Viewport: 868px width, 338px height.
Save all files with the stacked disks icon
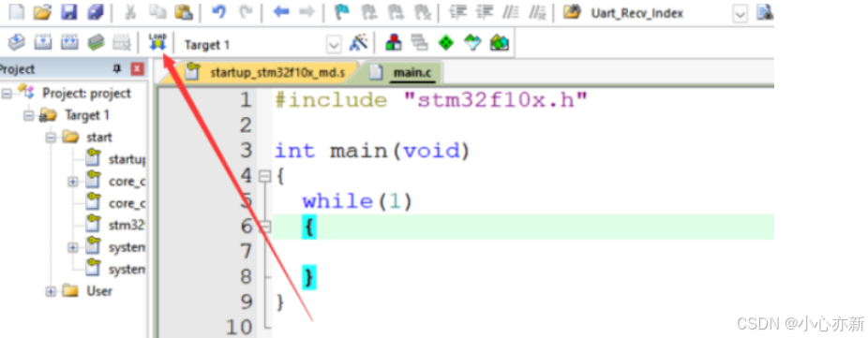(x=96, y=11)
